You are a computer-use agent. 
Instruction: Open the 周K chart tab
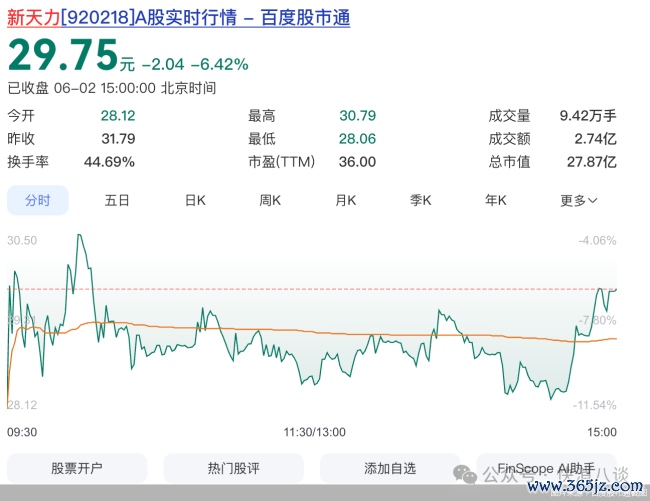coord(270,201)
